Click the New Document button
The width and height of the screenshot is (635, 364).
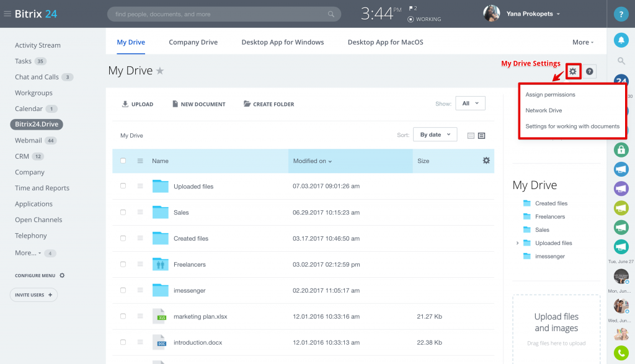tap(199, 104)
